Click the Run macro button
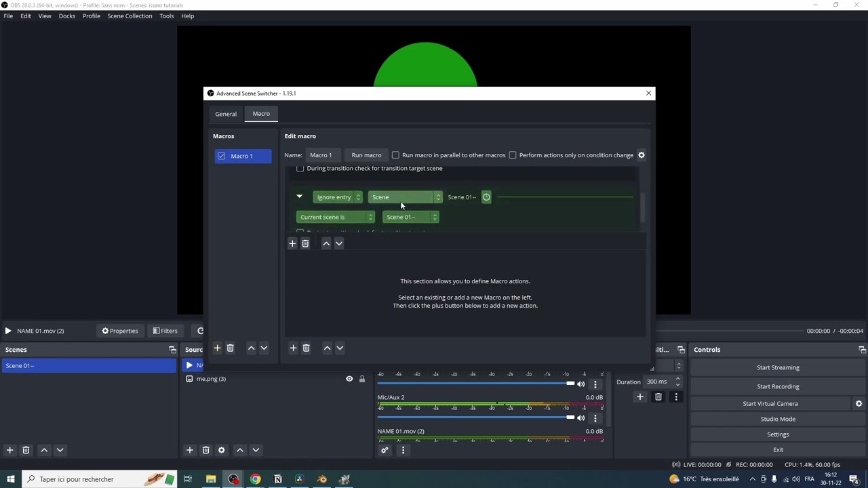Screen dimensions: 868x488 coord(366,155)
